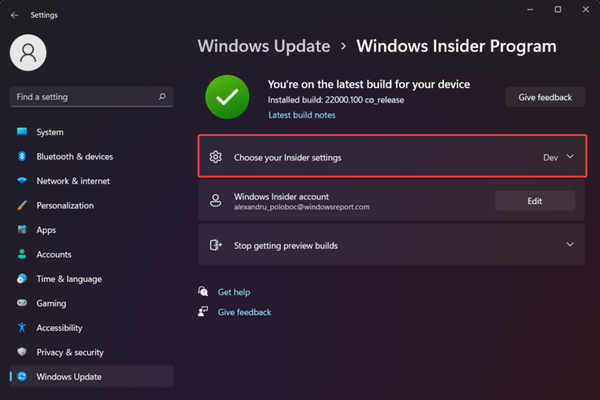Open the Dev channel dropdown chevron
The width and height of the screenshot is (600, 400).
click(x=570, y=157)
